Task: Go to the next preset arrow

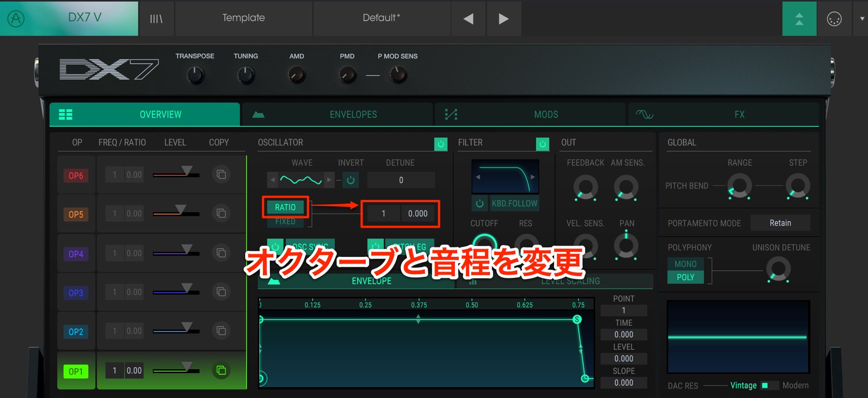Action: (504, 19)
